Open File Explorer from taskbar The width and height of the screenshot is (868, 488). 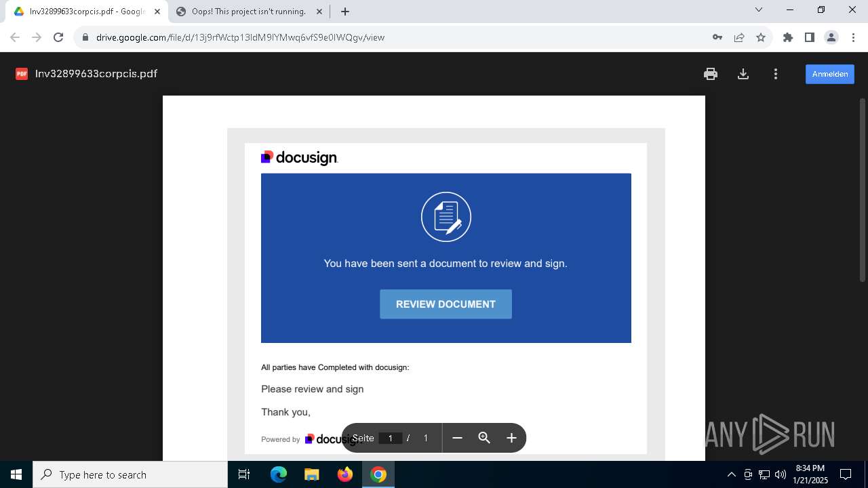(312, 474)
